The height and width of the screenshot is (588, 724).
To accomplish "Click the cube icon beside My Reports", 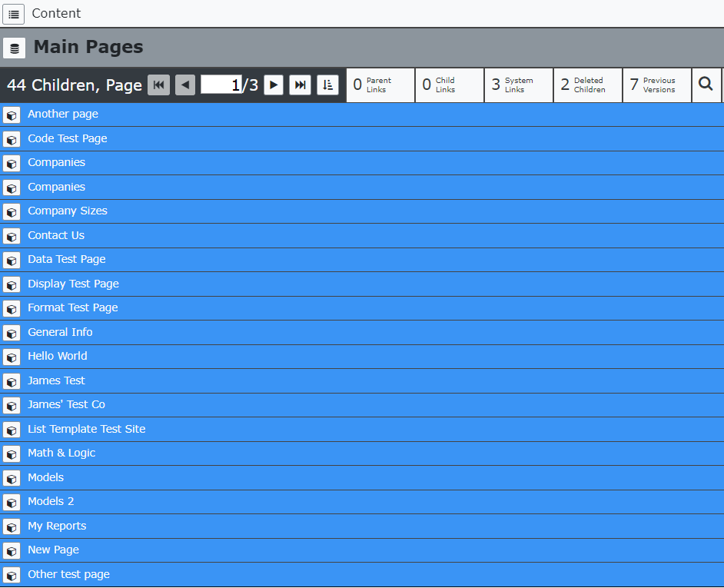I will [12, 527].
